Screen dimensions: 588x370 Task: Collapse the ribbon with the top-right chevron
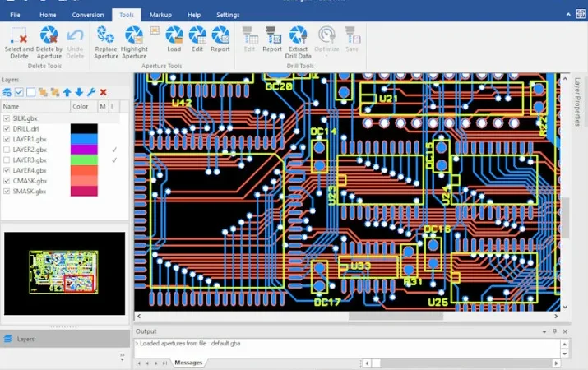(x=568, y=15)
